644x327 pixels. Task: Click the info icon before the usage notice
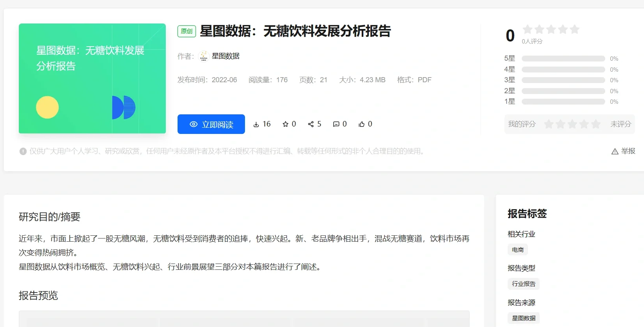point(23,151)
